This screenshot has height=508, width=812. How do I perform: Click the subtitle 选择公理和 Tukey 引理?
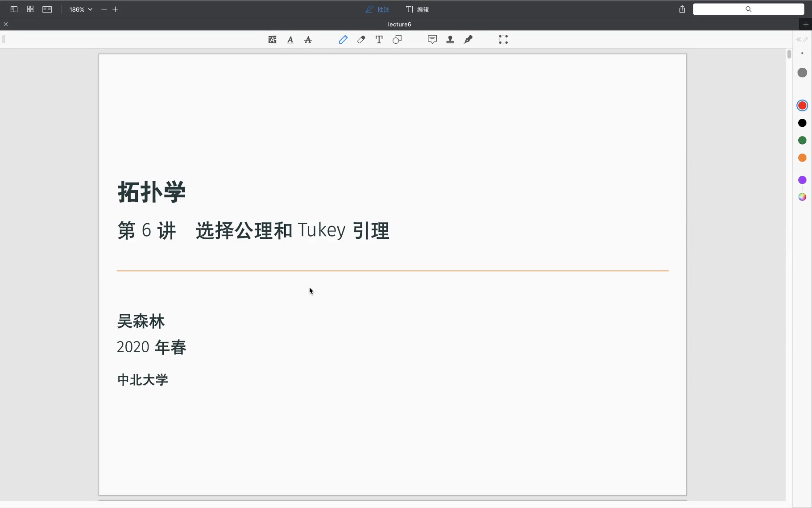pyautogui.click(x=293, y=231)
